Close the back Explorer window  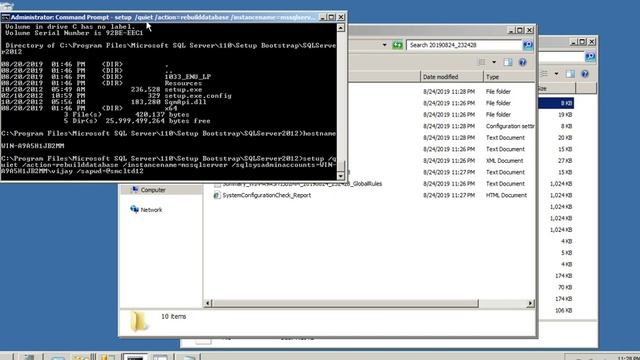[592, 42]
